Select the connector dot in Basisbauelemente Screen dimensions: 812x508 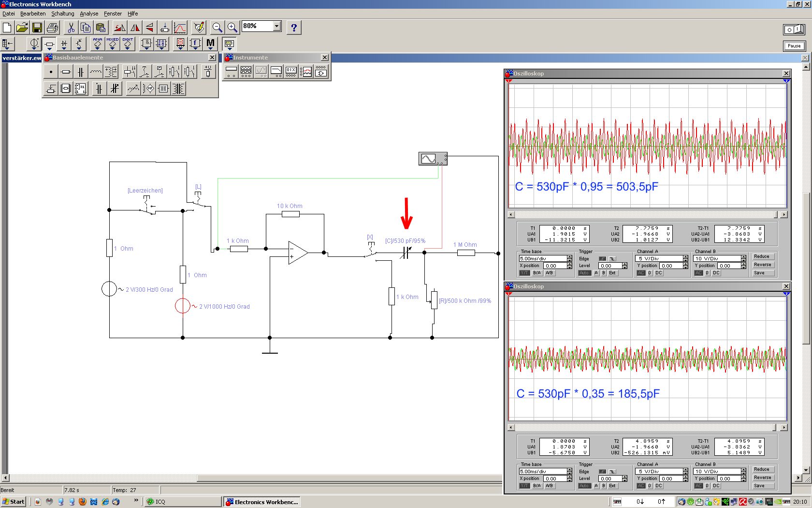[51, 72]
